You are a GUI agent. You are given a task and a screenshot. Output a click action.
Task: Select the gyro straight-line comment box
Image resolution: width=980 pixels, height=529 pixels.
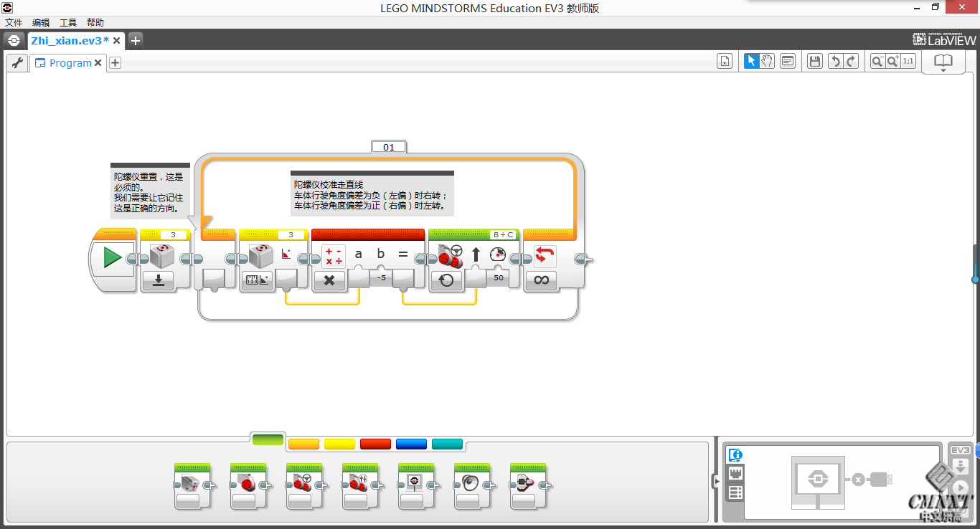click(x=372, y=194)
